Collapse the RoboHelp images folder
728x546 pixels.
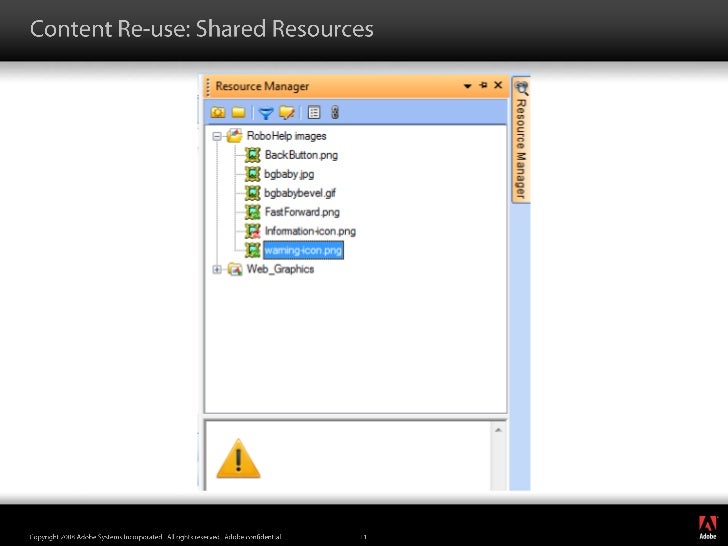(x=217, y=136)
